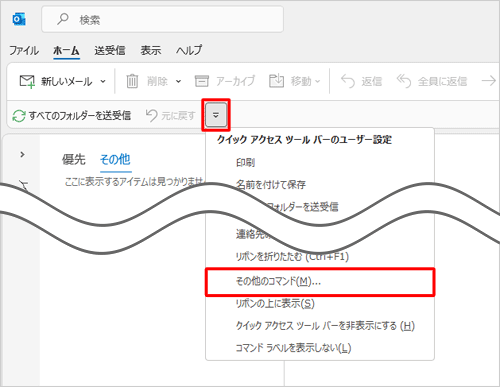Select the その他 inbox tab
This screenshot has width=500, height=387.
tap(115, 159)
